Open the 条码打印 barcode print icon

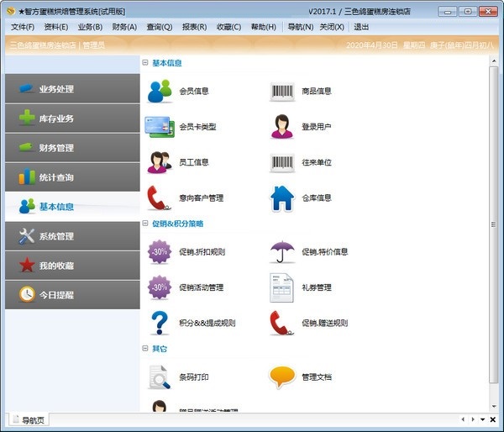(x=160, y=377)
